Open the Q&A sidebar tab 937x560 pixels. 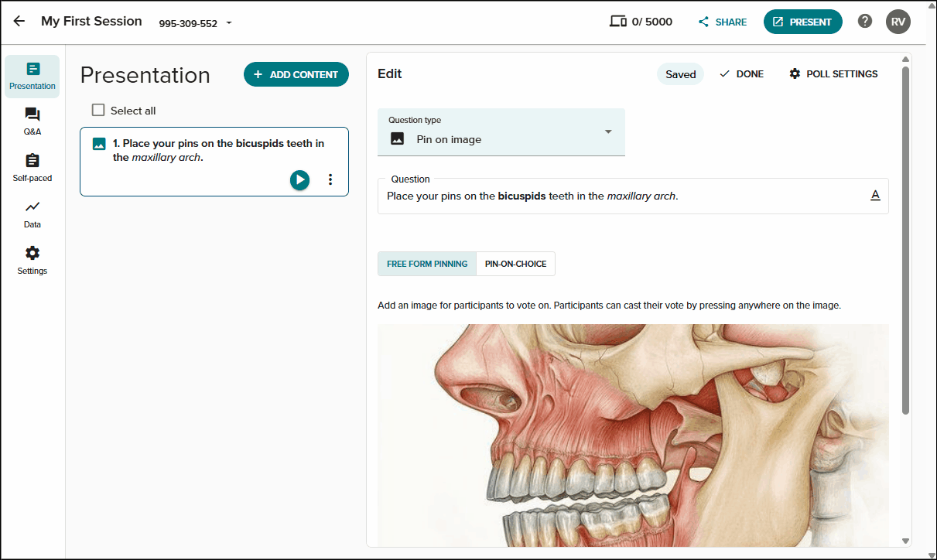point(32,121)
